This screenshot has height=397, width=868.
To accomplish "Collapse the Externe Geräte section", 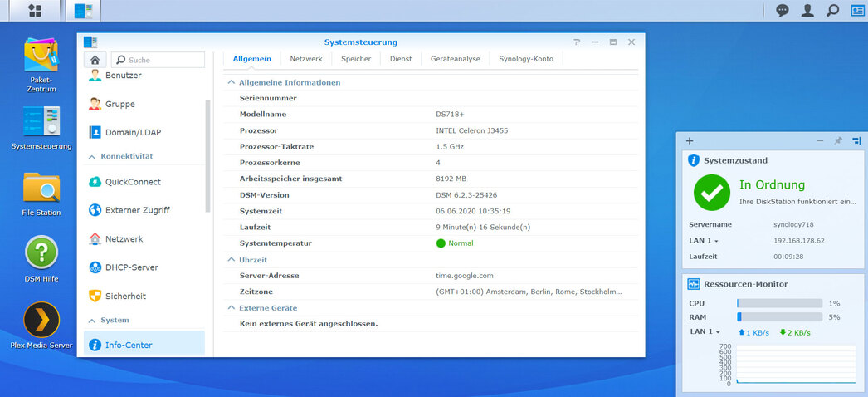I will (x=232, y=308).
